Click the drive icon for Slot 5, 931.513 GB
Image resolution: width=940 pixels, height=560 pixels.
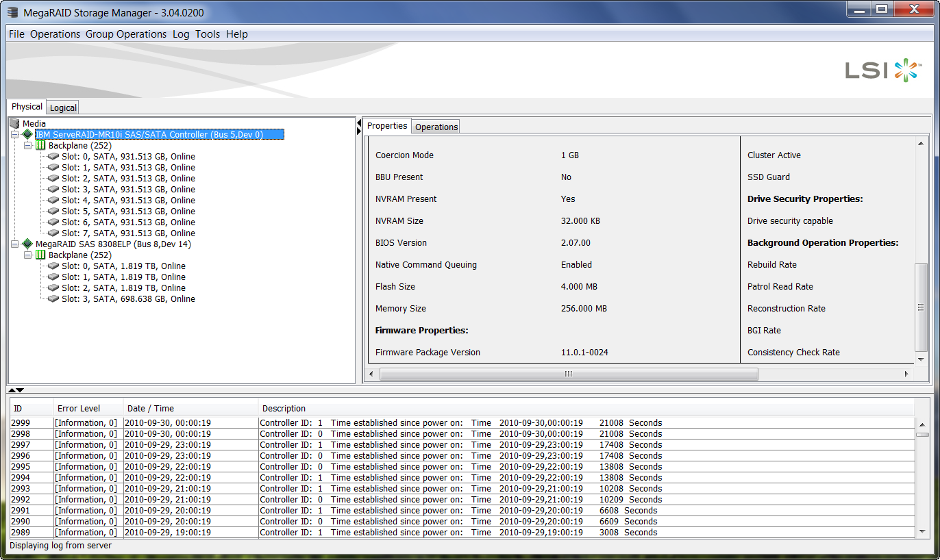53,211
